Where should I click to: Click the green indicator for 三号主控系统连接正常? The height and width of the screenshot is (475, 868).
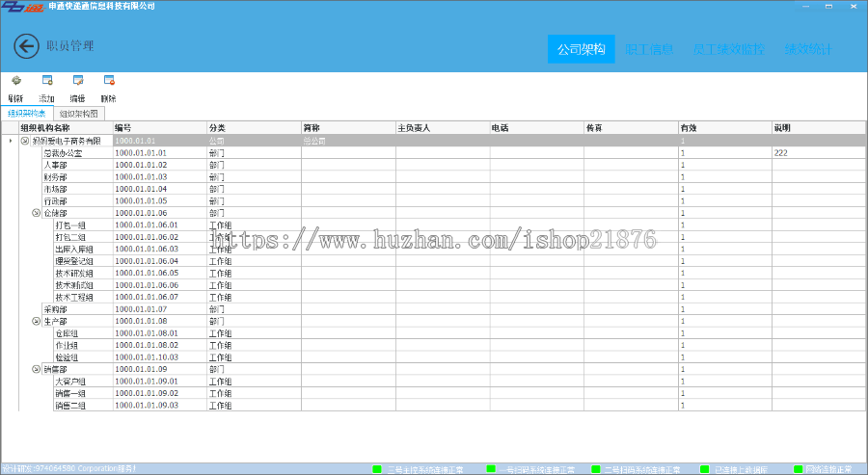point(377,469)
